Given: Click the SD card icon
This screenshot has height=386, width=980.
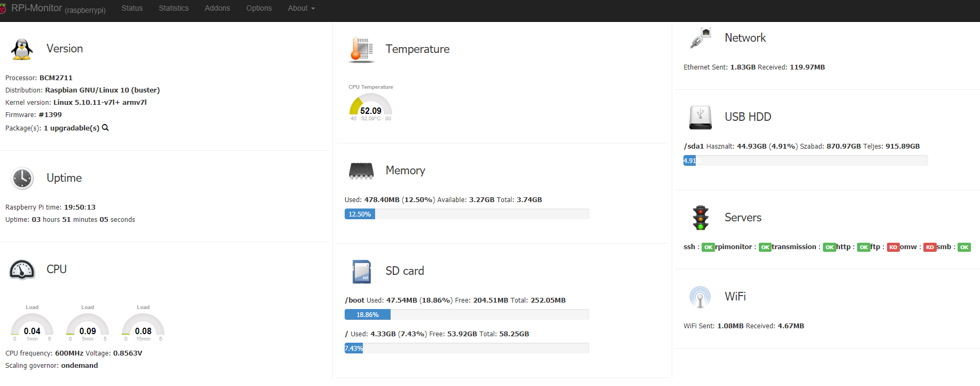Looking at the screenshot, I should pyautogui.click(x=362, y=272).
